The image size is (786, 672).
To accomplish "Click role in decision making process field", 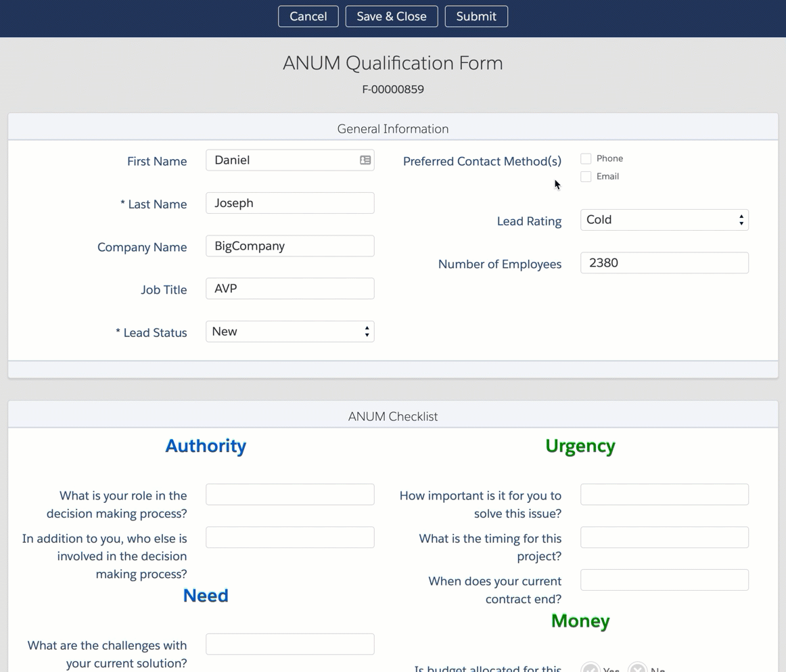I will tap(290, 495).
